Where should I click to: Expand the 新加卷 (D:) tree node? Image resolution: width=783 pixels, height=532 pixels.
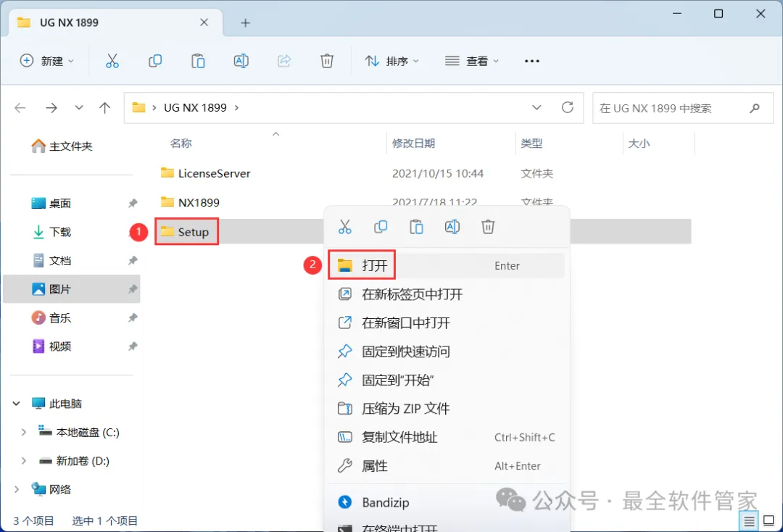point(23,461)
